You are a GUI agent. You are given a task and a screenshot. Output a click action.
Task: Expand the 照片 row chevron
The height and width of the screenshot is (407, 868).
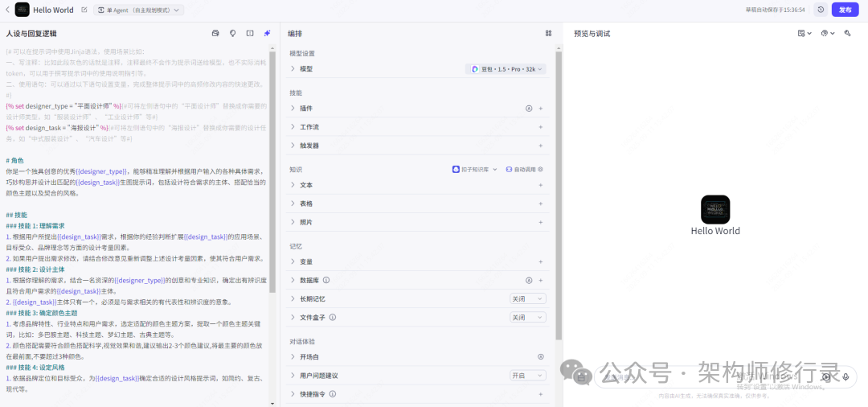pyautogui.click(x=293, y=222)
